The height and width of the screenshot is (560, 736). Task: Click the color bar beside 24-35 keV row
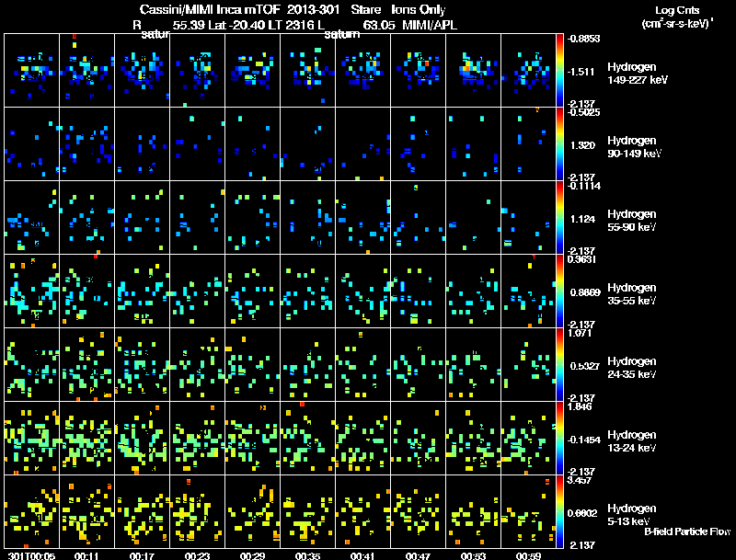tap(559, 365)
